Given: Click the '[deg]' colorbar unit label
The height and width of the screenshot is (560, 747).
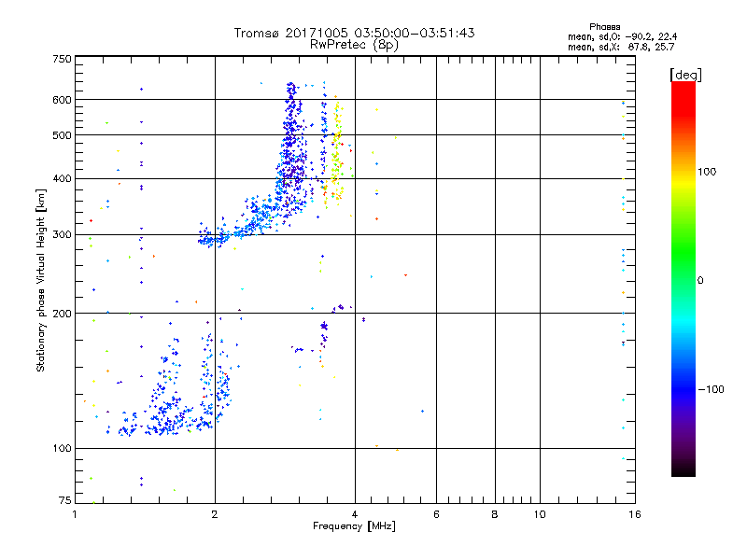Looking at the screenshot, I should [x=685, y=75].
